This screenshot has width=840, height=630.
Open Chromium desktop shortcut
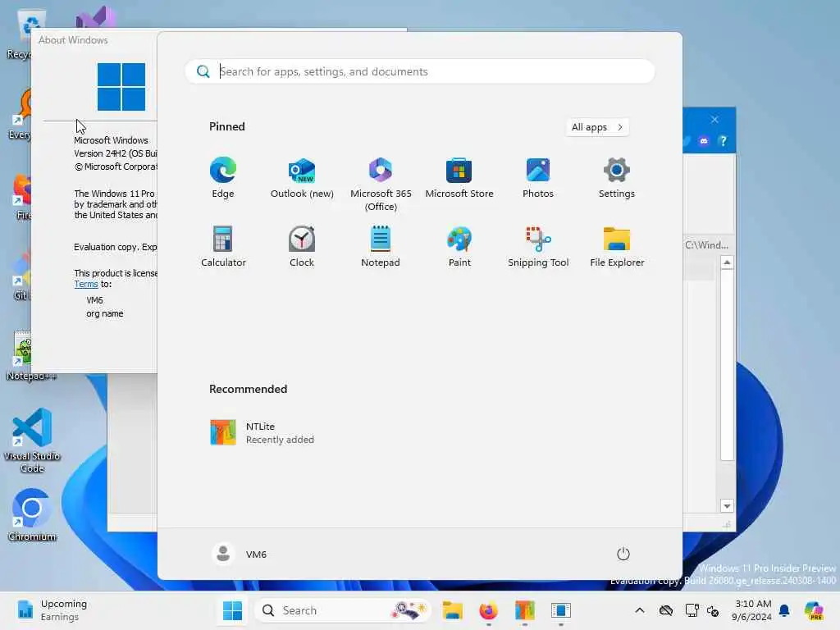point(32,515)
